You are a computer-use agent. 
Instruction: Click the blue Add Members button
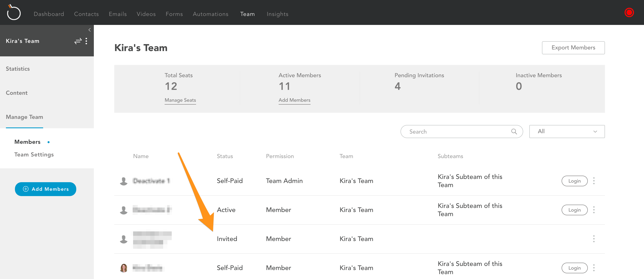(x=46, y=189)
